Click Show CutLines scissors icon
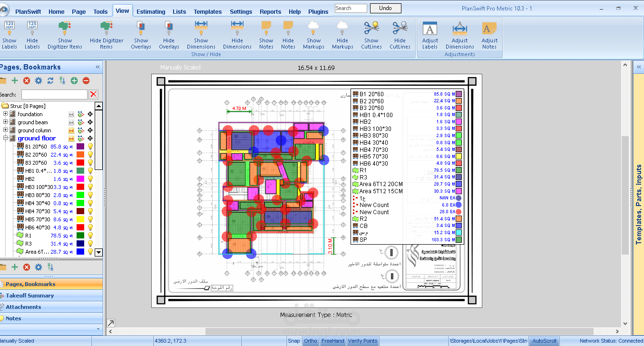 click(x=371, y=27)
